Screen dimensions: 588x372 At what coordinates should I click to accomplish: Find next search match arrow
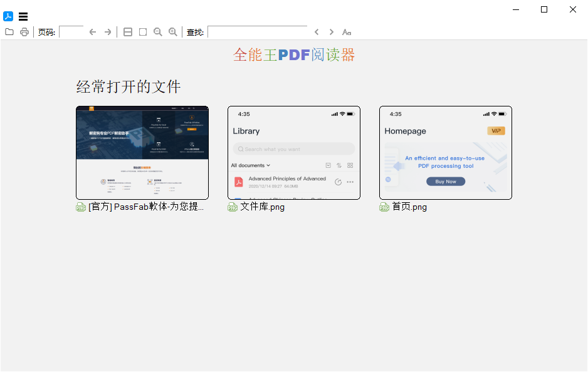pos(332,32)
